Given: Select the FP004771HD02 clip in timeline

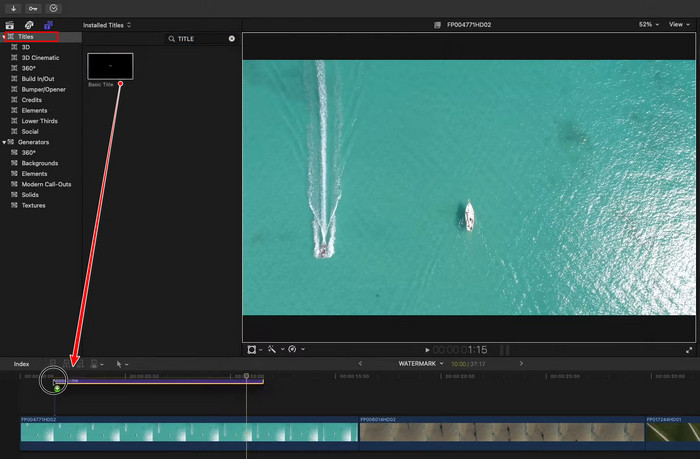Looking at the screenshot, I should coord(189,433).
